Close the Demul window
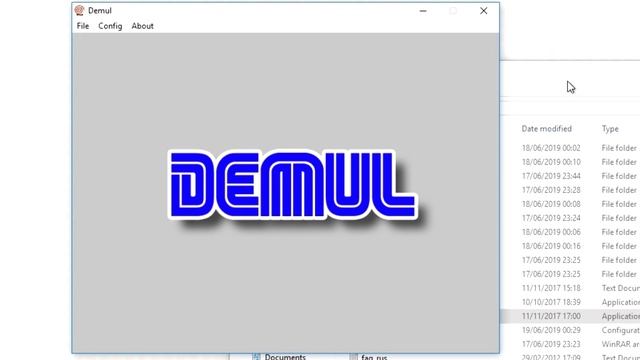 point(484,11)
